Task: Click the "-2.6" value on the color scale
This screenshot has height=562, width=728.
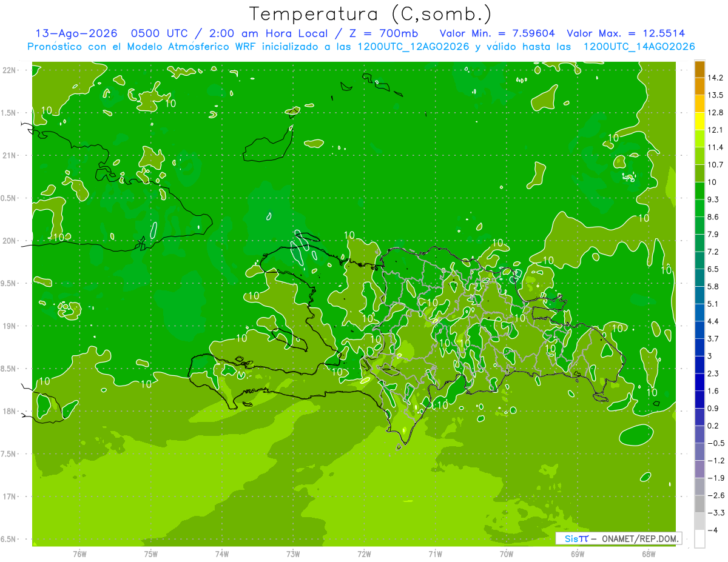Action: [715, 495]
